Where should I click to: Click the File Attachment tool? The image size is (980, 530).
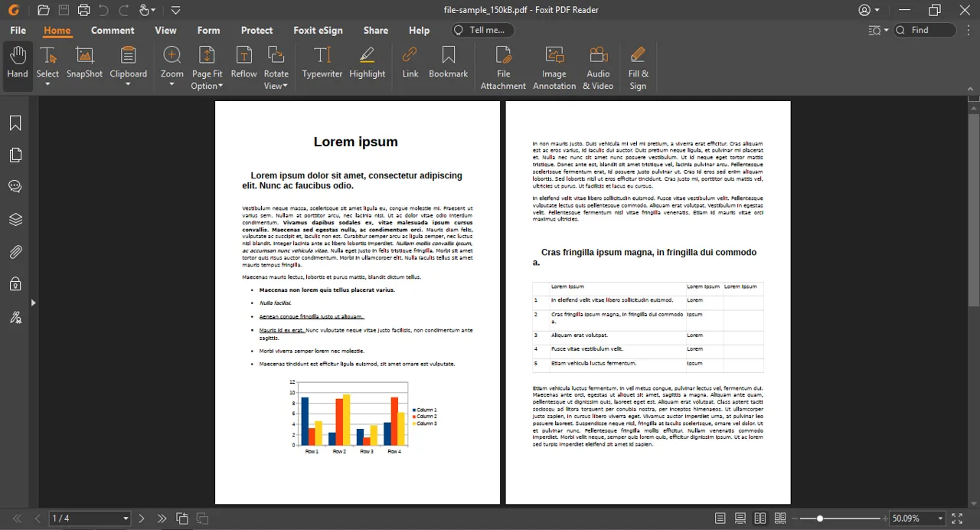tap(503, 67)
